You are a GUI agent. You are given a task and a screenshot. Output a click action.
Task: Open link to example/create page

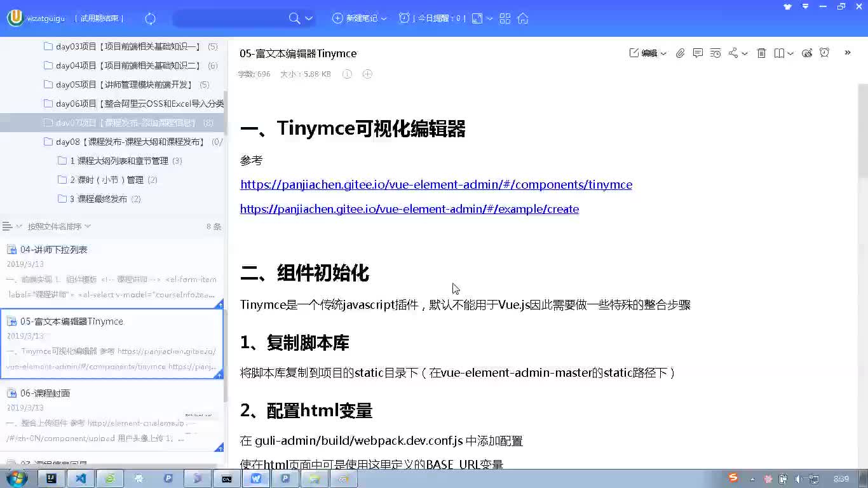[x=409, y=209]
